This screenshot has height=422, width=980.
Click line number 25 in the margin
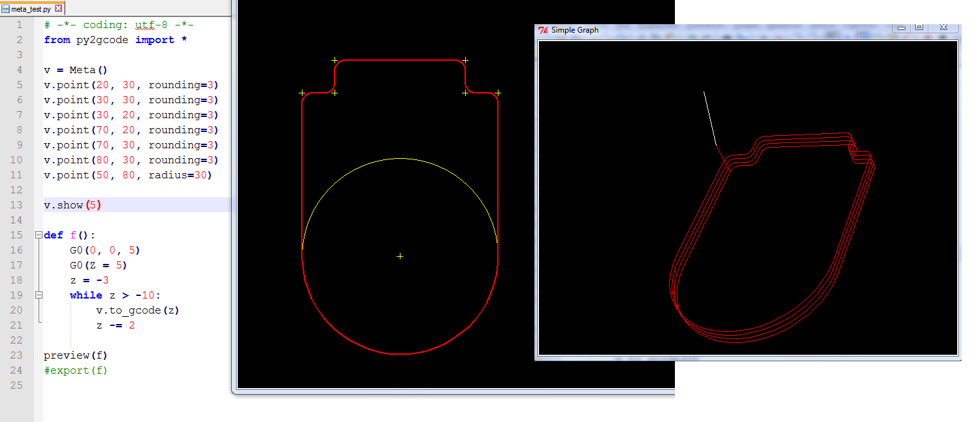click(x=16, y=385)
